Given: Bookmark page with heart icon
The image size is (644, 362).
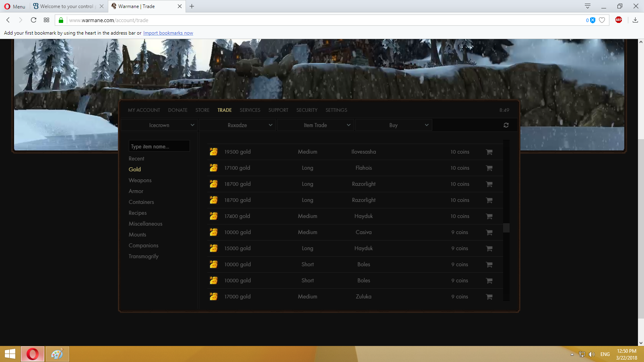Looking at the screenshot, I should pos(602,20).
